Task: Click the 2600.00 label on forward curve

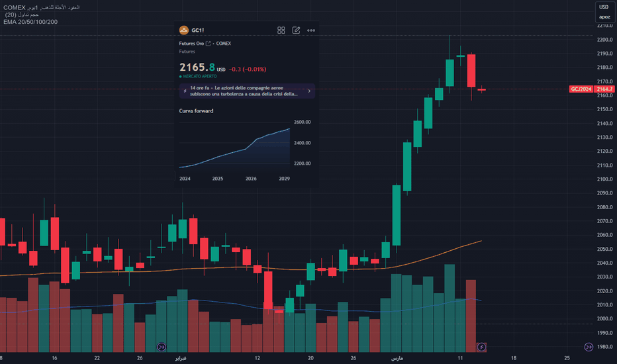Action: (x=302, y=122)
